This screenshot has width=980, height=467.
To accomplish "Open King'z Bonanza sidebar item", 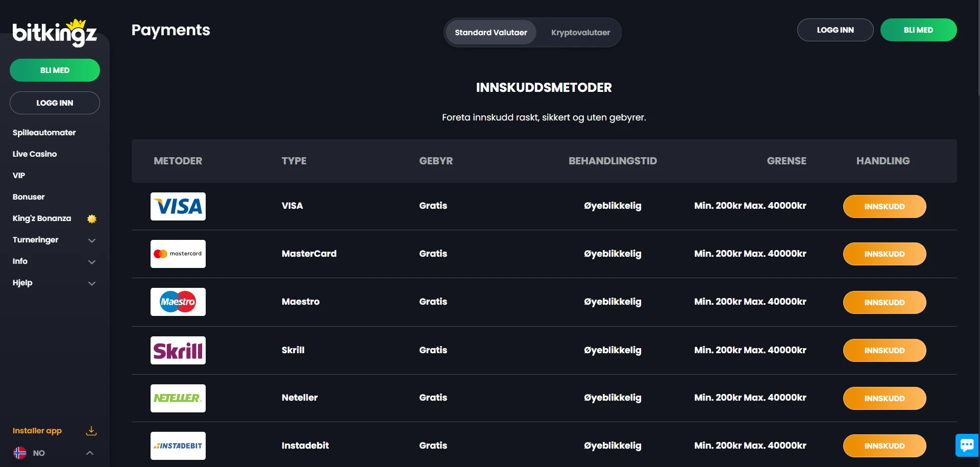I will [x=42, y=218].
